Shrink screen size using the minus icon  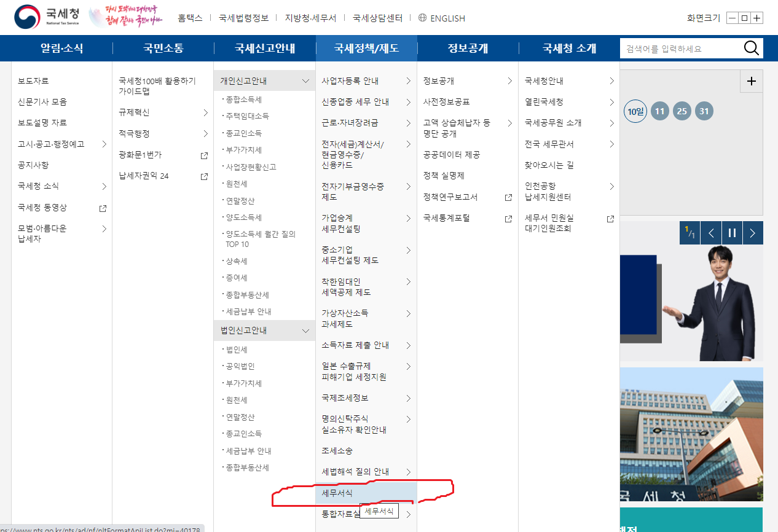pos(732,18)
